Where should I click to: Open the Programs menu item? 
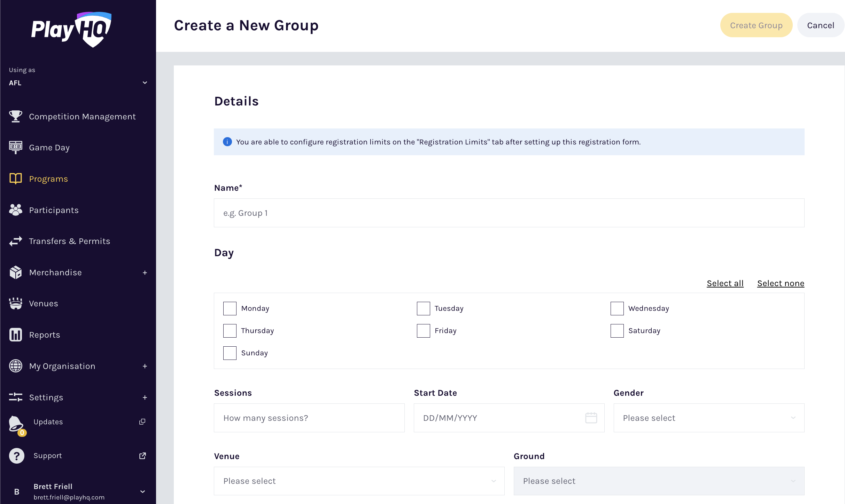[48, 179]
